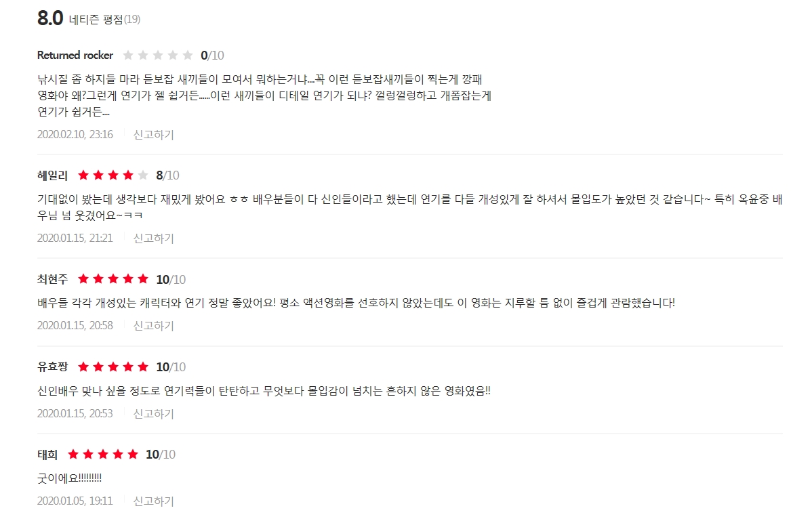
Task: Click the fifth red star beside 유효짱
Action: (143, 367)
